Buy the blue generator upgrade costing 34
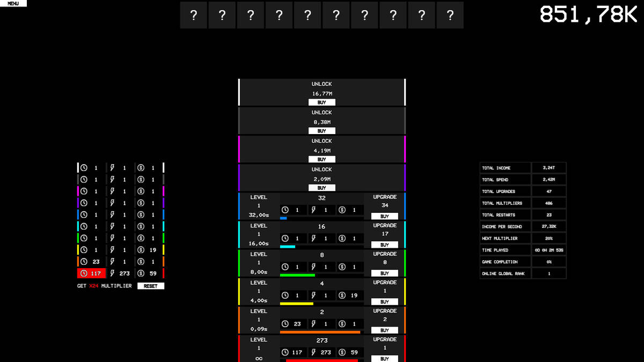 (384, 217)
